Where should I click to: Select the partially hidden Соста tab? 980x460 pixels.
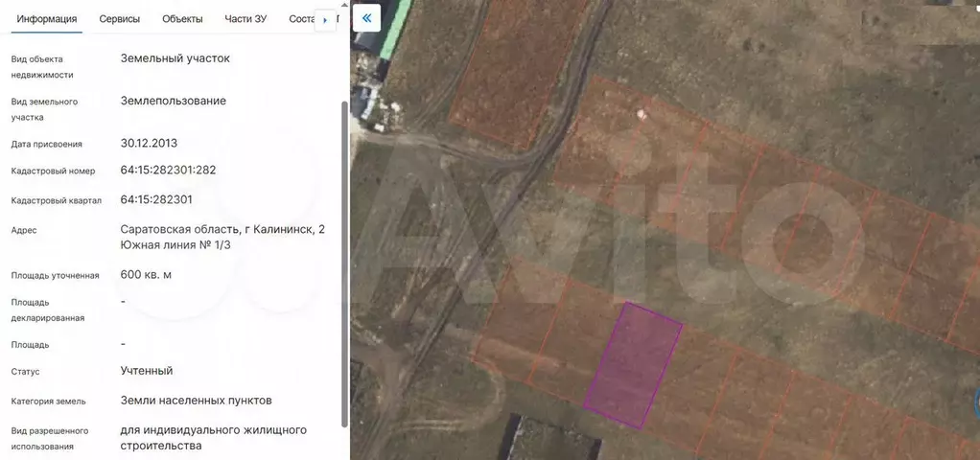point(301,19)
